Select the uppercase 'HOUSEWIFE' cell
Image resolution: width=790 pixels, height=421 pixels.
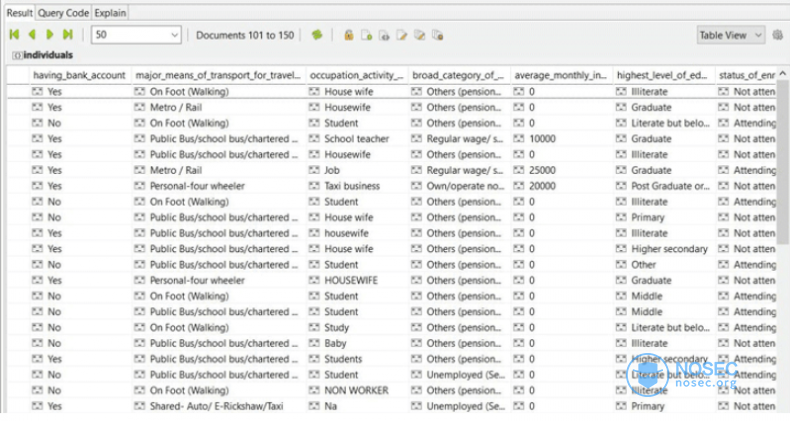357,280
